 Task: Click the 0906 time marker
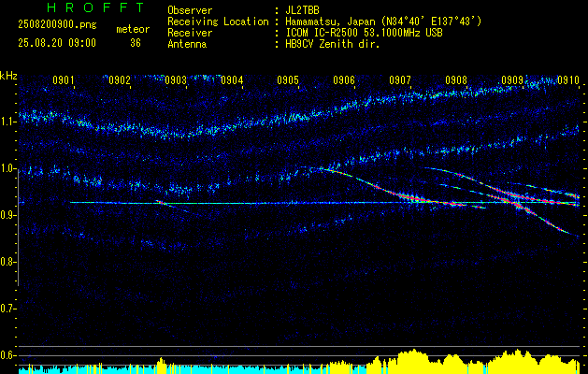point(344,79)
